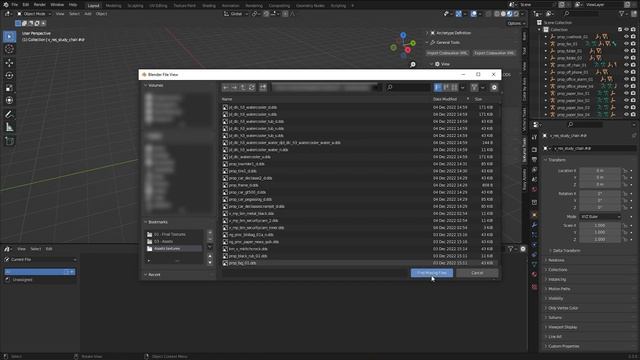The image size is (640, 360).
Task: Choose the Rotate tool
Action: 9,75
